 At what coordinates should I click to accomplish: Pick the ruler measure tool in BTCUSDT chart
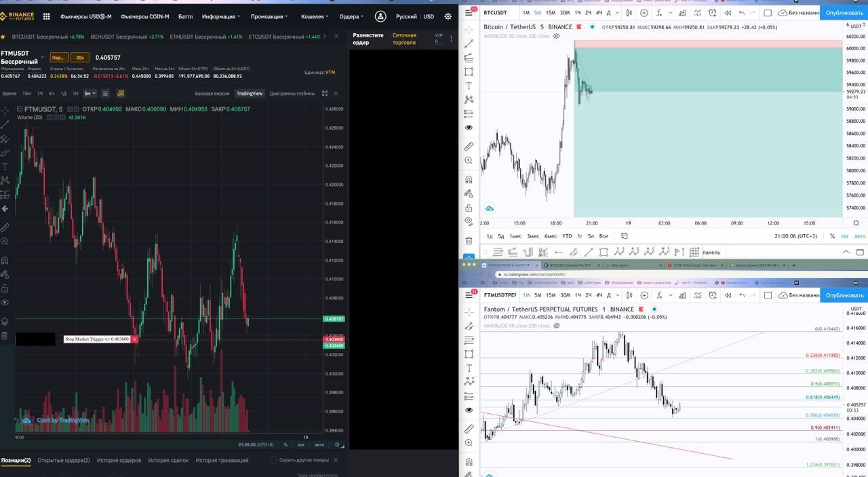coord(469,147)
